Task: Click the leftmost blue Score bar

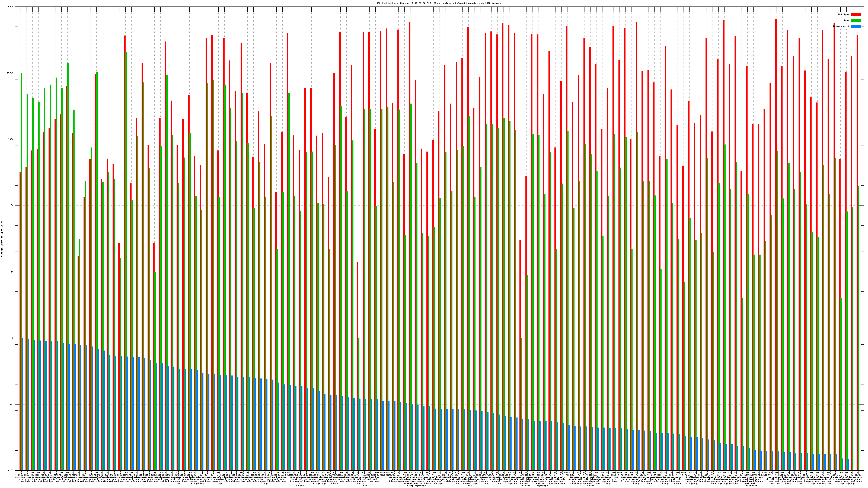Action: point(23,404)
